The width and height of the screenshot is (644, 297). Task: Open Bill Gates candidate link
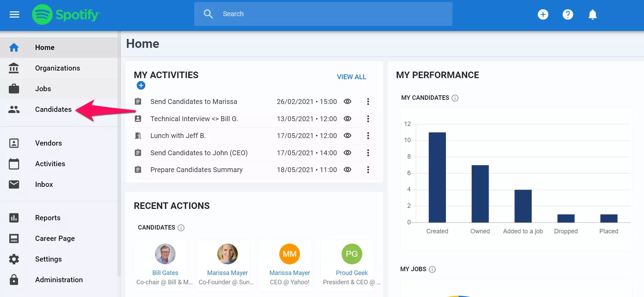[165, 273]
